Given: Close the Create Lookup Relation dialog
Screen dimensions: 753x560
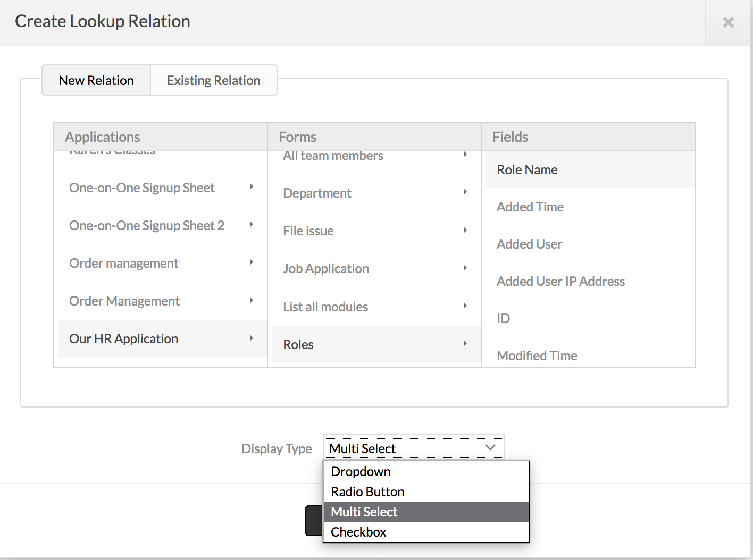Looking at the screenshot, I should (728, 22).
